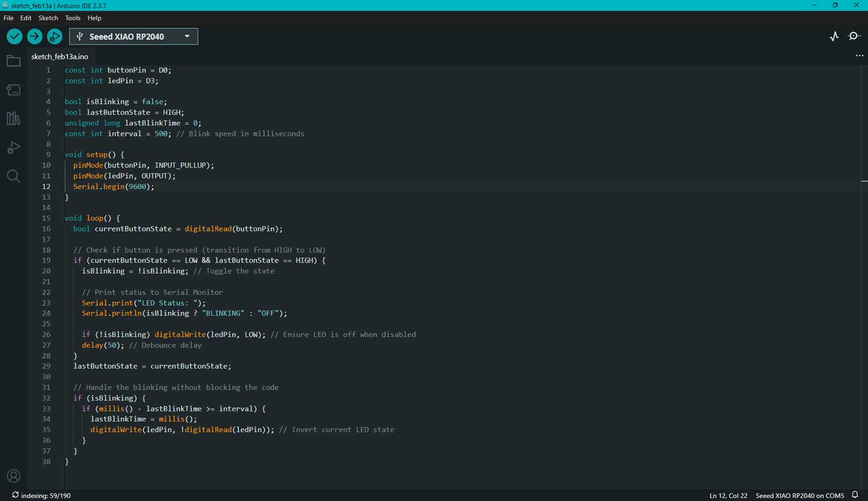Image resolution: width=868 pixels, height=501 pixels.
Task: Open the Boards Manager sidebar panel
Action: tap(13, 90)
